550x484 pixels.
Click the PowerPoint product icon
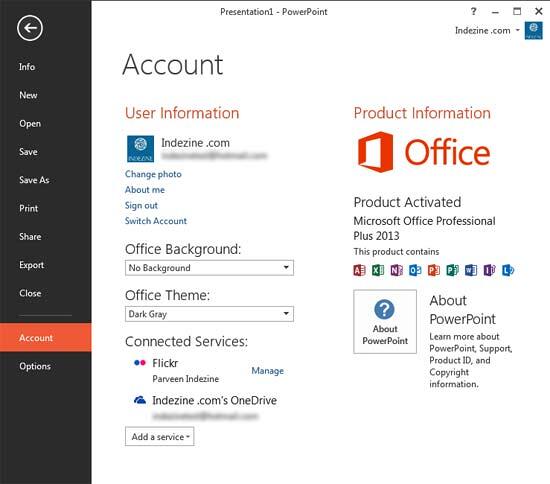coord(434,270)
